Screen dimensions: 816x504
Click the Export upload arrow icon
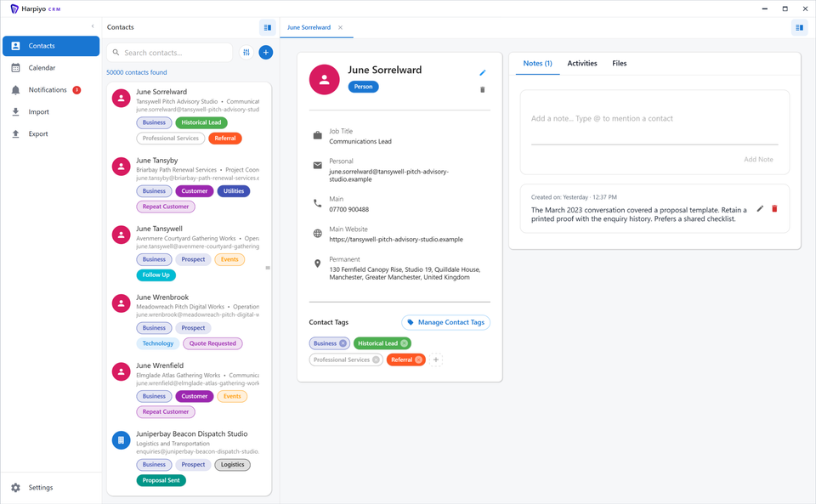(15, 133)
